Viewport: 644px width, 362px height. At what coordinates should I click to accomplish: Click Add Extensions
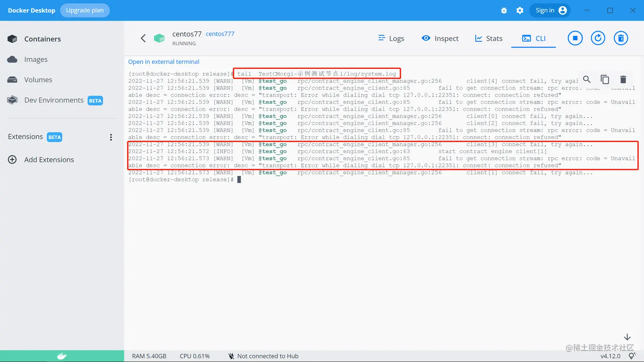(49, 160)
